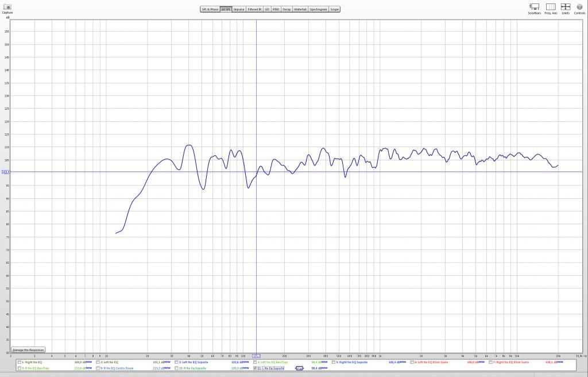Switch to the SPL & Phase tab
The width and height of the screenshot is (588, 377).
click(x=210, y=9)
